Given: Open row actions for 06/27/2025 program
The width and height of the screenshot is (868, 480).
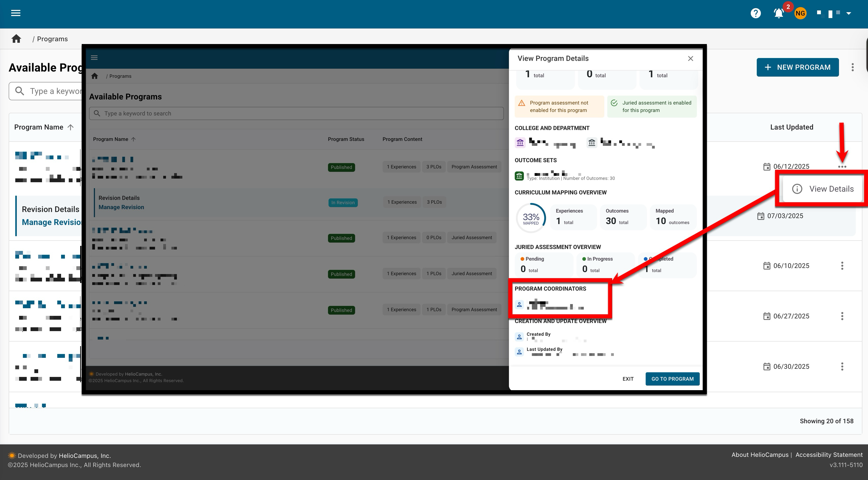Looking at the screenshot, I should coord(842,316).
